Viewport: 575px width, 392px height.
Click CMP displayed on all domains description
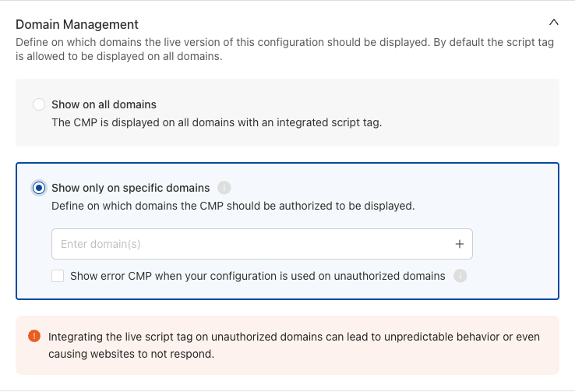[x=217, y=122]
